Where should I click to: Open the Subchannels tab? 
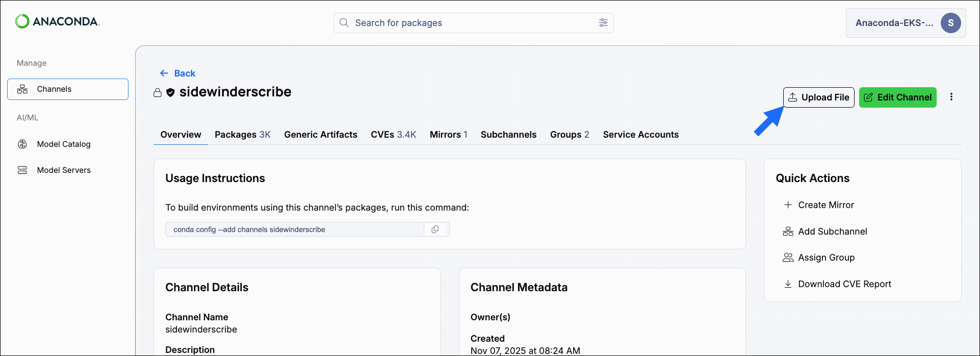tap(508, 135)
